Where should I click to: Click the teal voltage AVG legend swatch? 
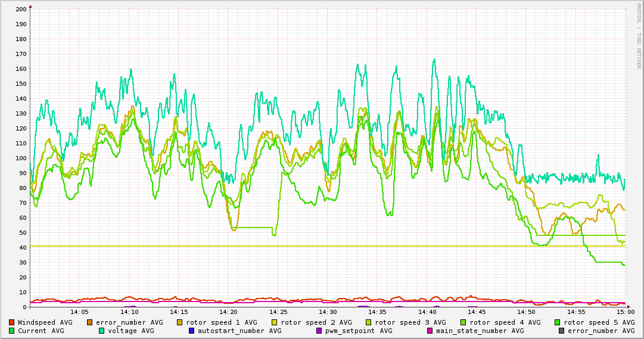[101, 331]
